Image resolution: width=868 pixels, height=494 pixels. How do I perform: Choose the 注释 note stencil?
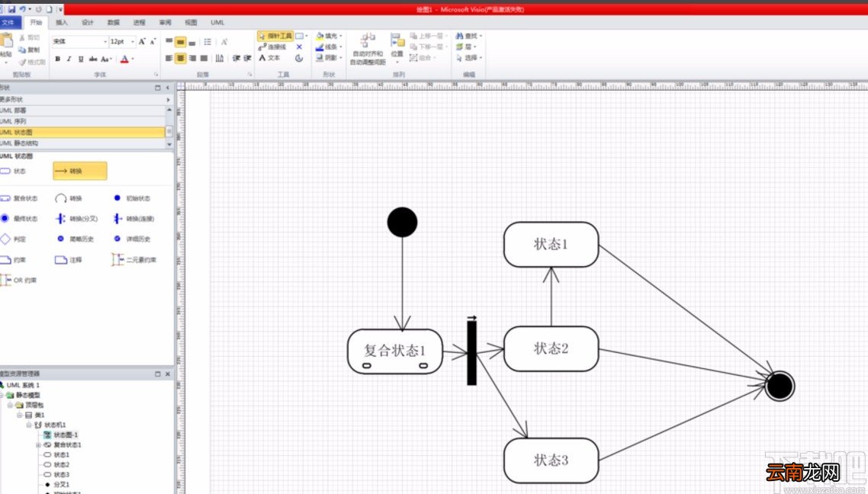[68, 259]
